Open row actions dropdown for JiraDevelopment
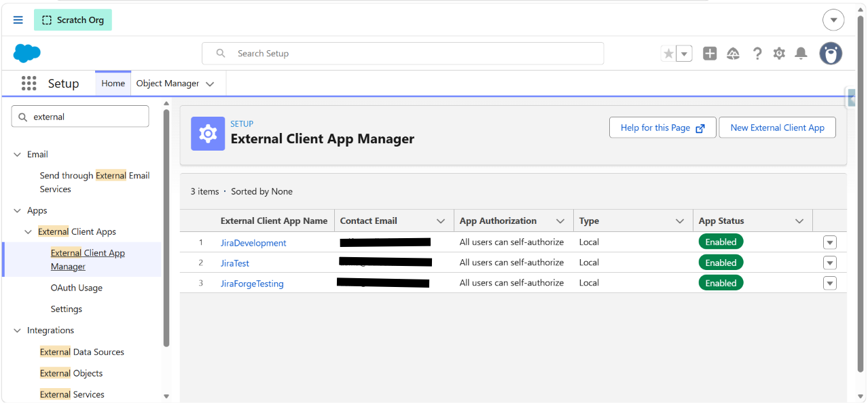Image resolution: width=868 pixels, height=403 pixels. [x=830, y=242]
